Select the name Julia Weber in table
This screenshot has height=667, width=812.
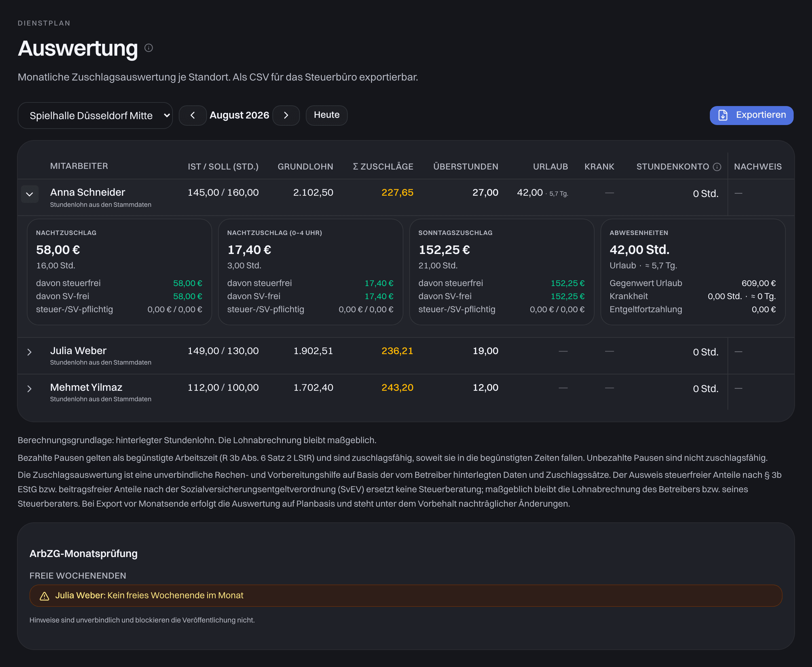pyautogui.click(x=78, y=351)
